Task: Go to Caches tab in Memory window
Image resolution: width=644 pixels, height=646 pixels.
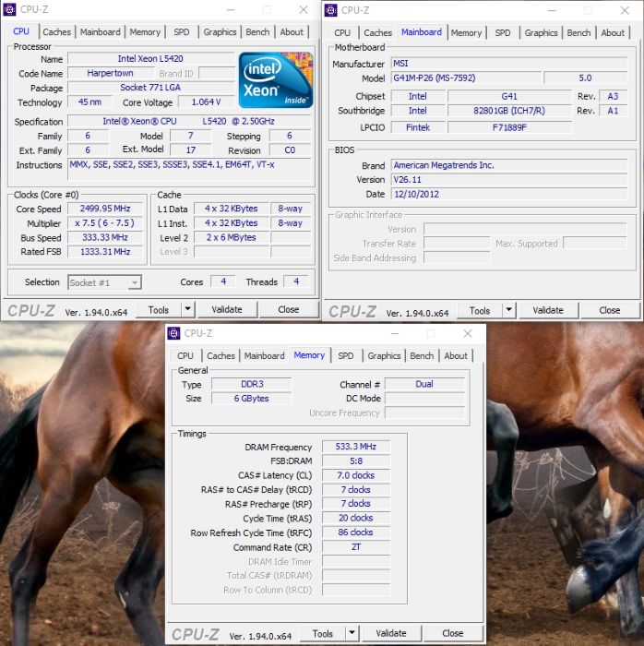Action: click(221, 356)
